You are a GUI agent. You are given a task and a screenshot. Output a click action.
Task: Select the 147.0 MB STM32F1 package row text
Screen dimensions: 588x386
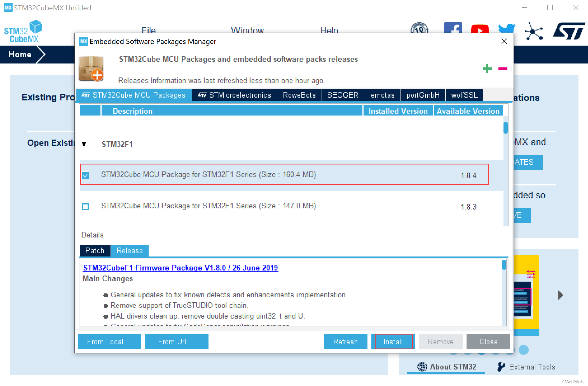(x=209, y=206)
